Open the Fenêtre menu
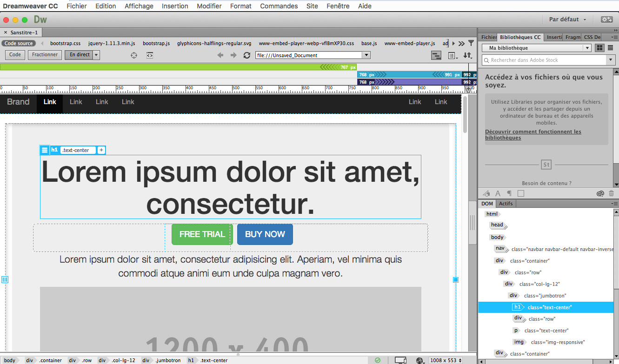Image resolution: width=619 pixels, height=364 pixels. 338,6
